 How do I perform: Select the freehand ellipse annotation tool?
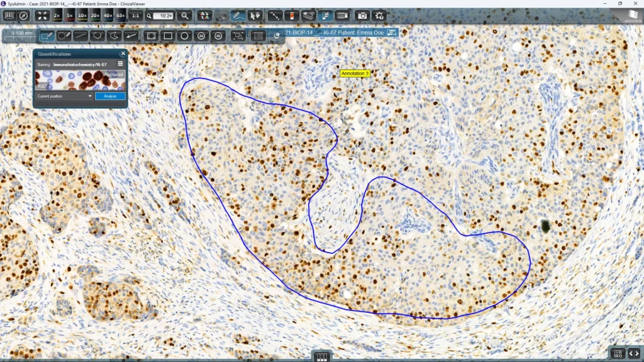(64, 36)
